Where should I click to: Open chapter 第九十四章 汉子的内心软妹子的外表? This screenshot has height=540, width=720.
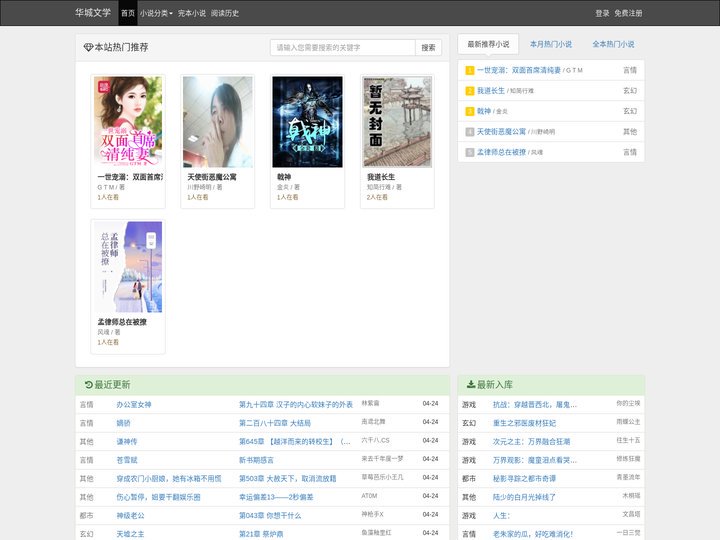coord(296,405)
